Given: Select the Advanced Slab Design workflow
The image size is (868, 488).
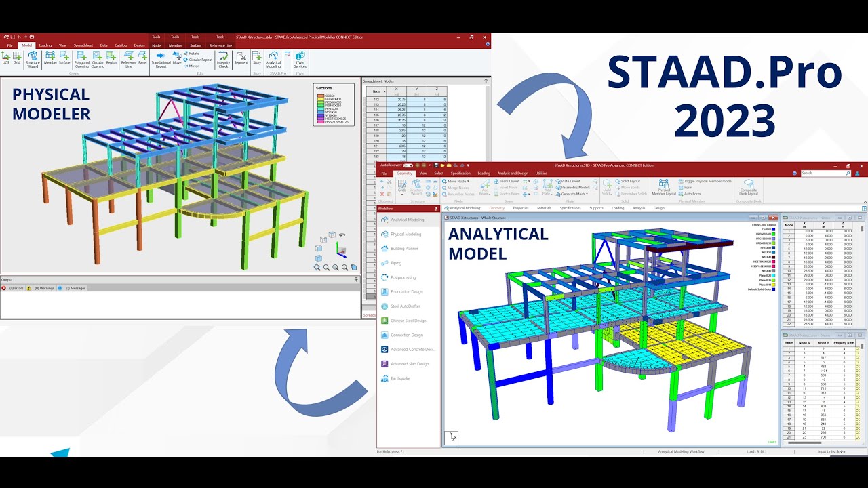Looking at the screenshot, I should [x=410, y=364].
